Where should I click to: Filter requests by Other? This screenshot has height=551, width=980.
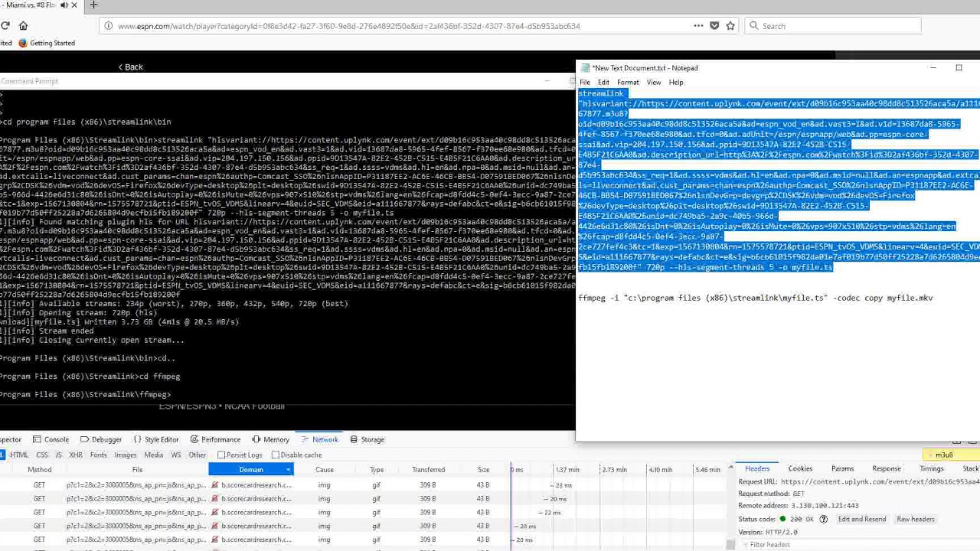point(198,455)
